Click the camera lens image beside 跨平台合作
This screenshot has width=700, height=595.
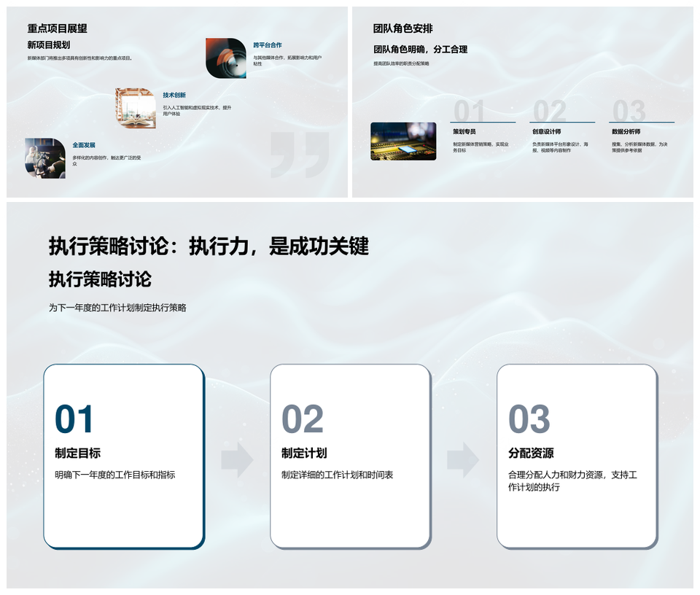click(x=225, y=58)
